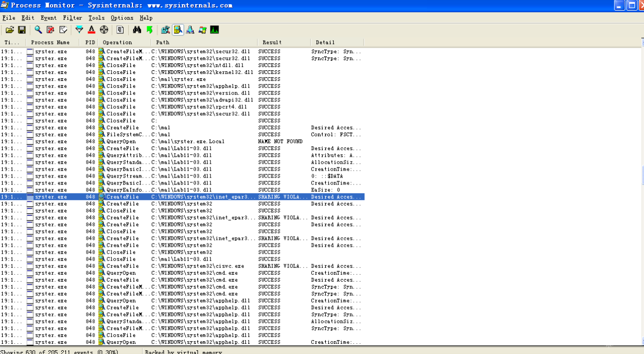
Task: Click the Operation column header
Action: click(125, 42)
